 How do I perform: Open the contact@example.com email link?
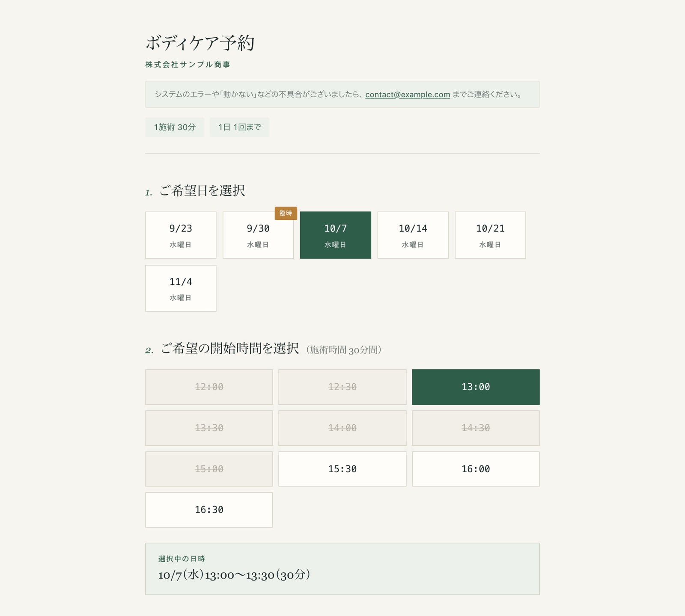(408, 95)
